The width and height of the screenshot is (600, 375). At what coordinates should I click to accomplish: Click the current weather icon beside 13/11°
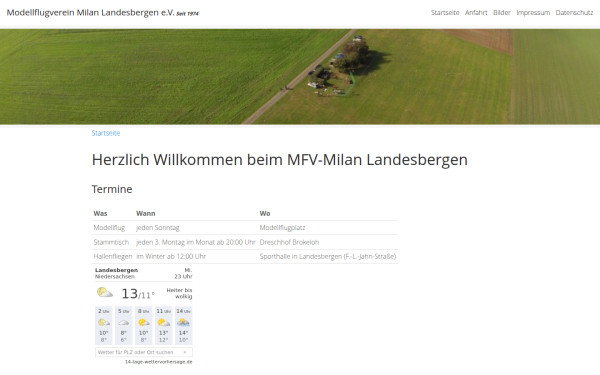pyautogui.click(x=104, y=293)
